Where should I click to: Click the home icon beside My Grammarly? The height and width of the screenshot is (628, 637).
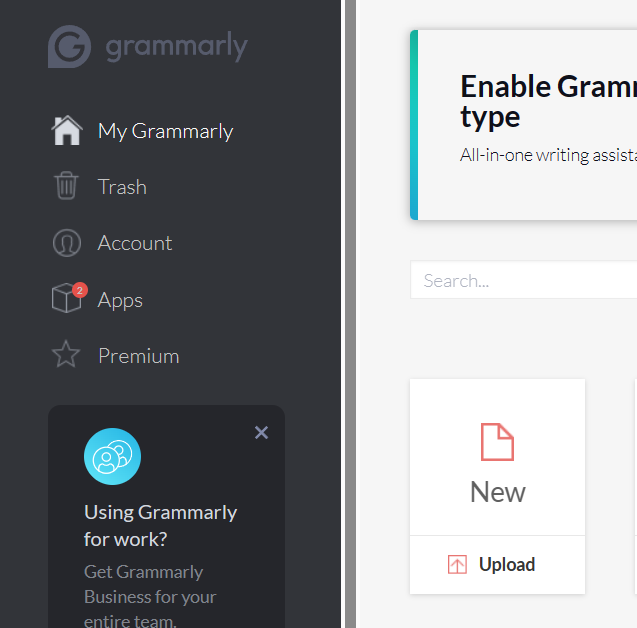[x=67, y=130]
